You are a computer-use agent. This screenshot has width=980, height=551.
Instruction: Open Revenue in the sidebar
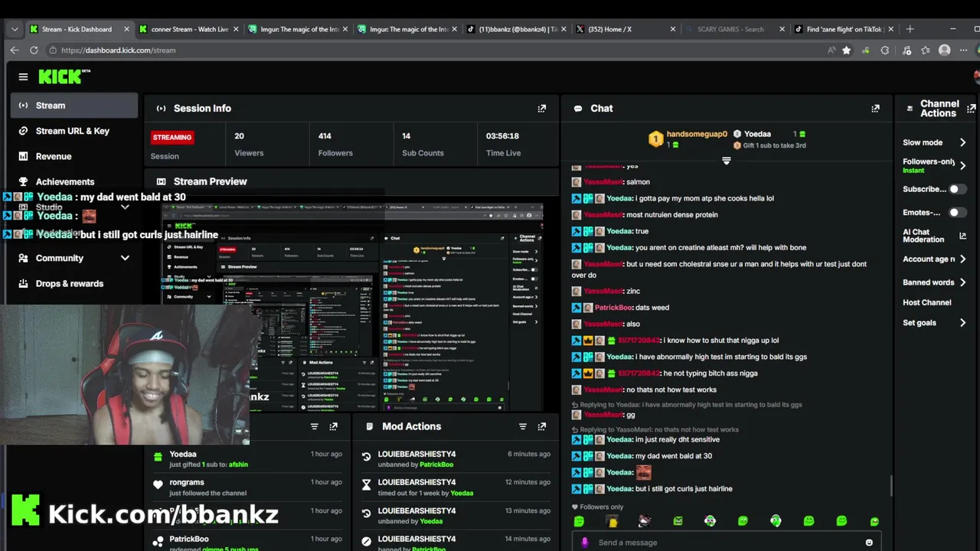(73, 156)
